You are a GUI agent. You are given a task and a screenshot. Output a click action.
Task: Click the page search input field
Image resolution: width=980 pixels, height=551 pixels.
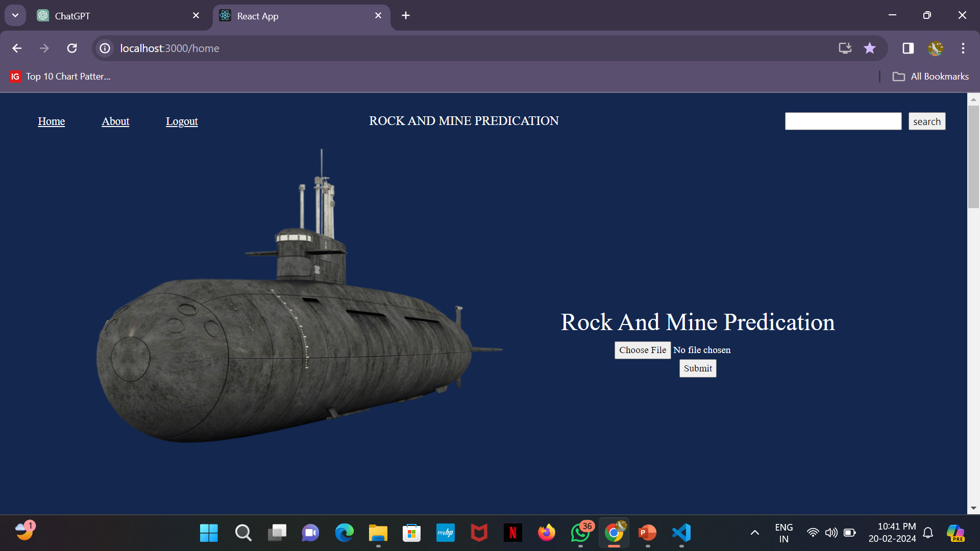pyautogui.click(x=843, y=121)
